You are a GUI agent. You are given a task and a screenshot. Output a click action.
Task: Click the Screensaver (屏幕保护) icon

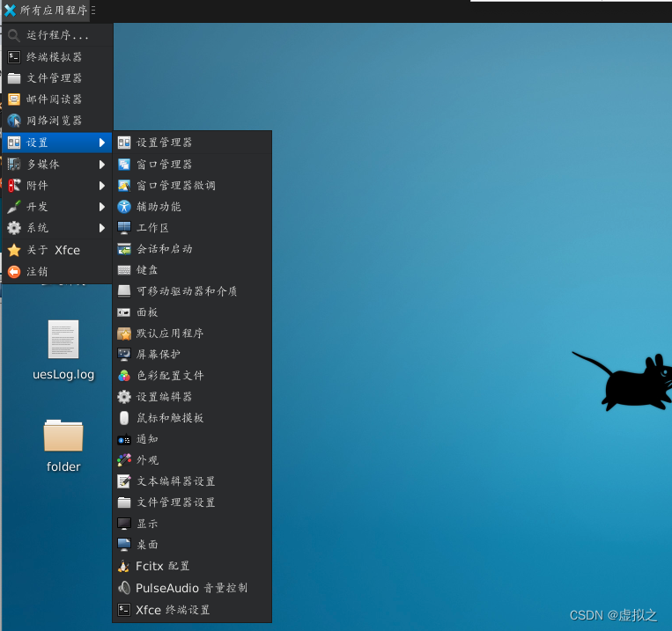tap(124, 355)
